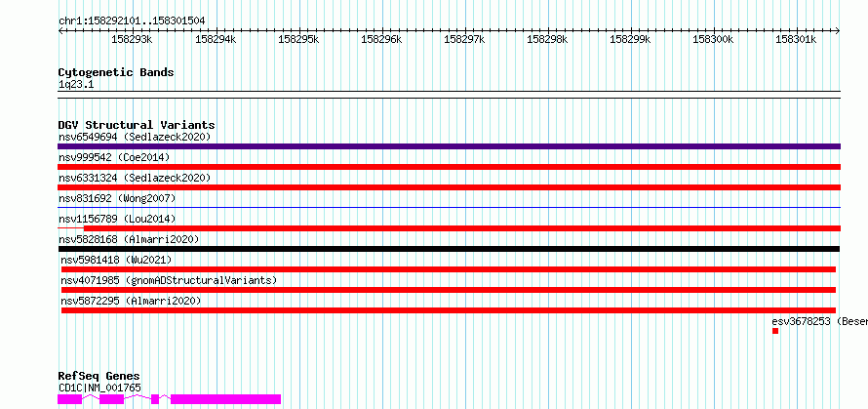The width and height of the screenshot is (868, 409).
Task: Click the 158300k ruler tick label
Action: (x=714, y=39)
